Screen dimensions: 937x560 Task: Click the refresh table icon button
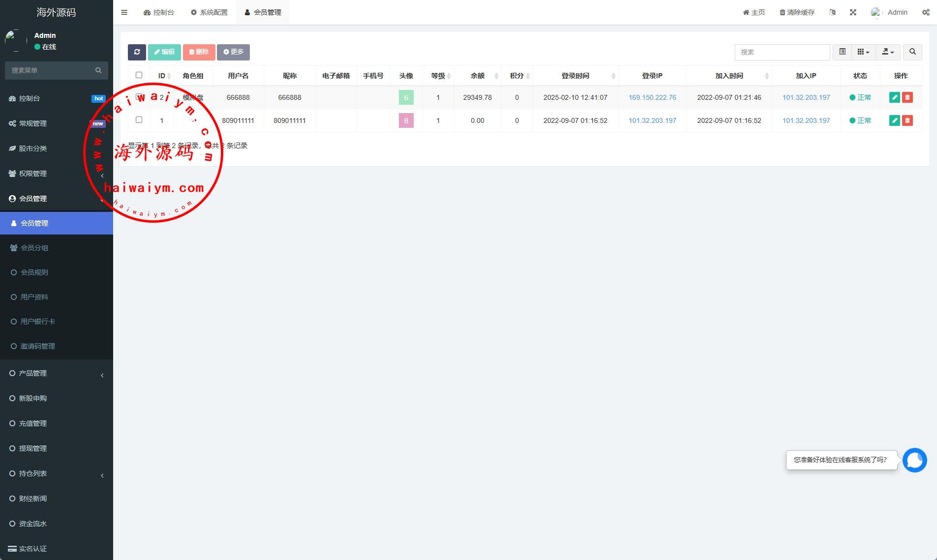click(137, 52)
